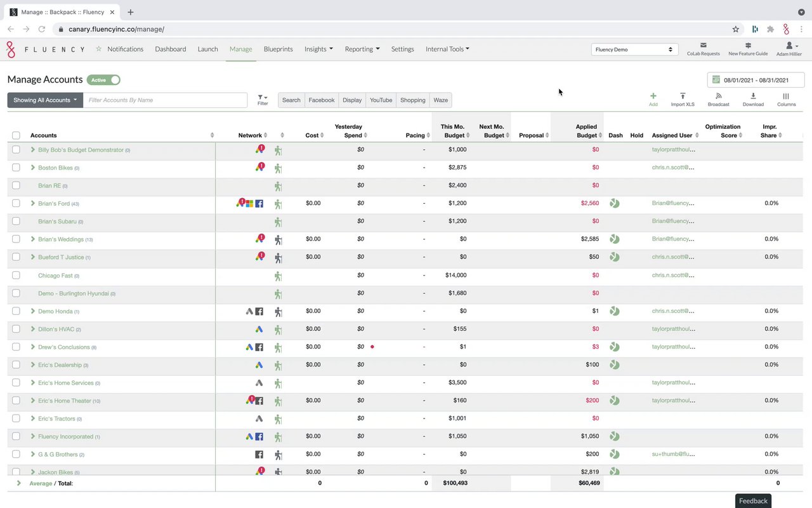812x508 pixels.
Task: Select the Chicago Fast checkbox
Action: click(x=16, y=275)
